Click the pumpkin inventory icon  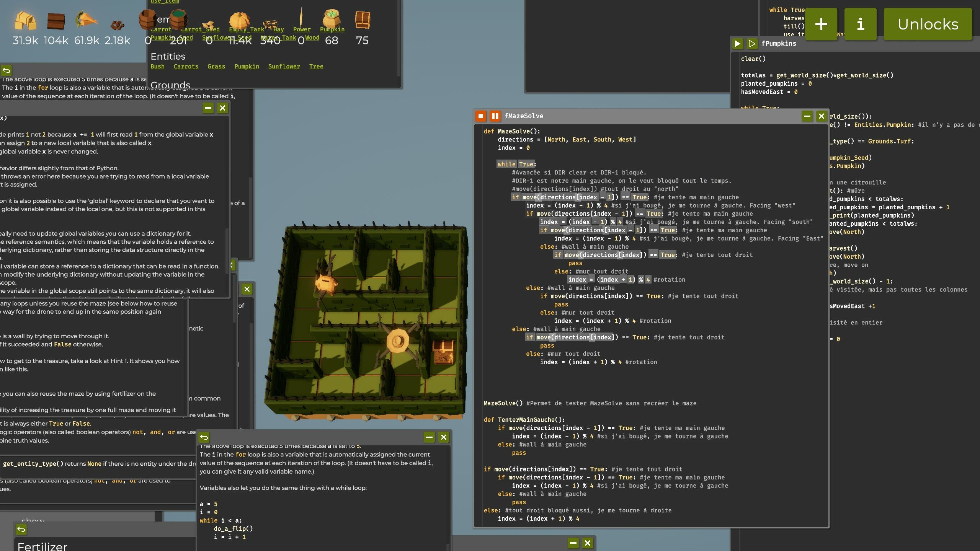240,21
